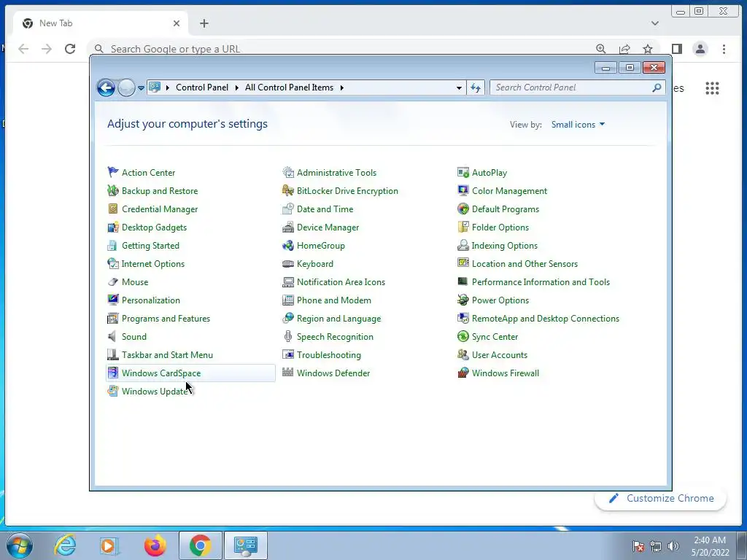This screenshot has height=560, width=747.
Task: Go back with the Control Panel Back button
Action: click(x=106, y=87)
